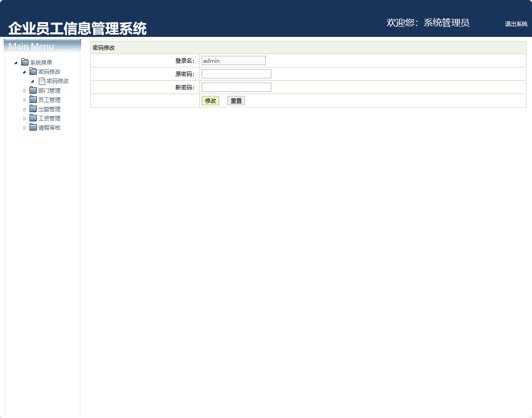532x418 pixels.
Task: Click the folder icon next to 请假审核
Action: [33, 127]
